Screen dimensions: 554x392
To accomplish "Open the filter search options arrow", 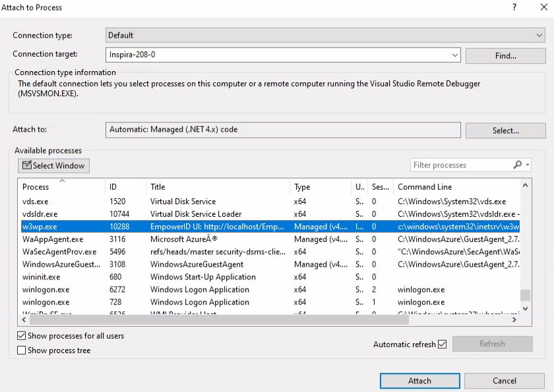I will (528, 165).
